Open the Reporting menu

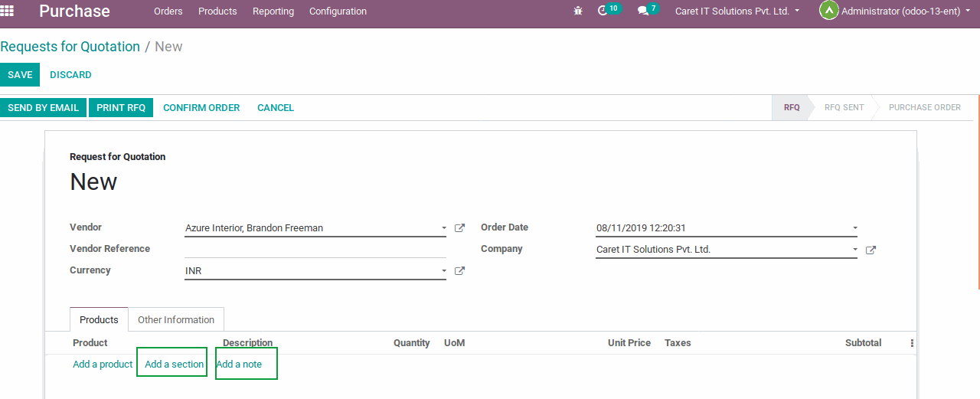(x=273, y=11)
